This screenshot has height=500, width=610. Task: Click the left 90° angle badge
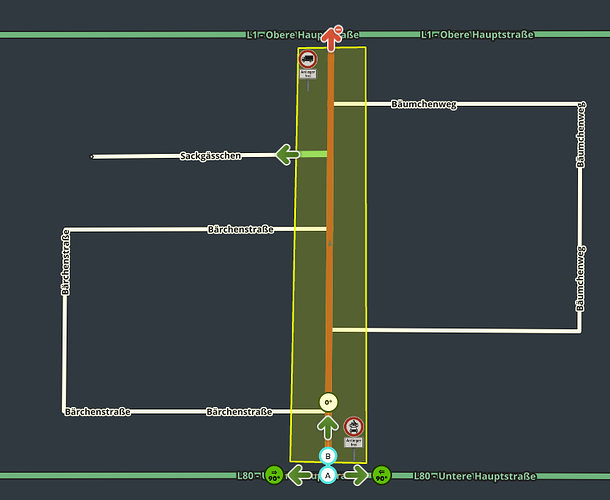pos(273,476)
